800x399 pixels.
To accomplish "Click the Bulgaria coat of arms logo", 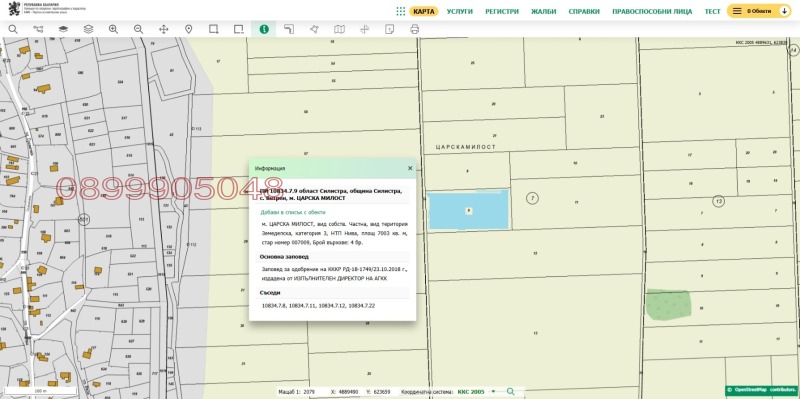I will [x=14, y=8].
